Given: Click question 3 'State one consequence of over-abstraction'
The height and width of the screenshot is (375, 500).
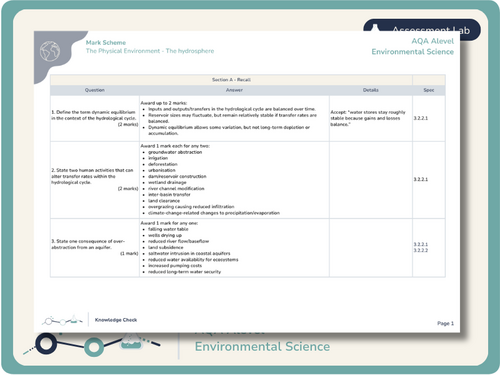Looking at the screenshot, I should [94, 247].
